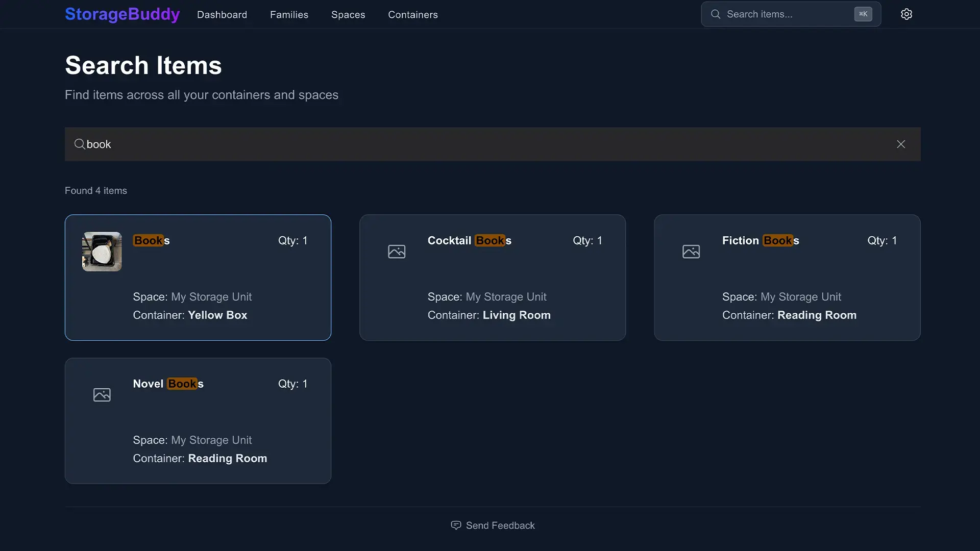Click the magnifier icon in main search bar
The width and height of the screenshot is (980, 551).
point(79,144)
